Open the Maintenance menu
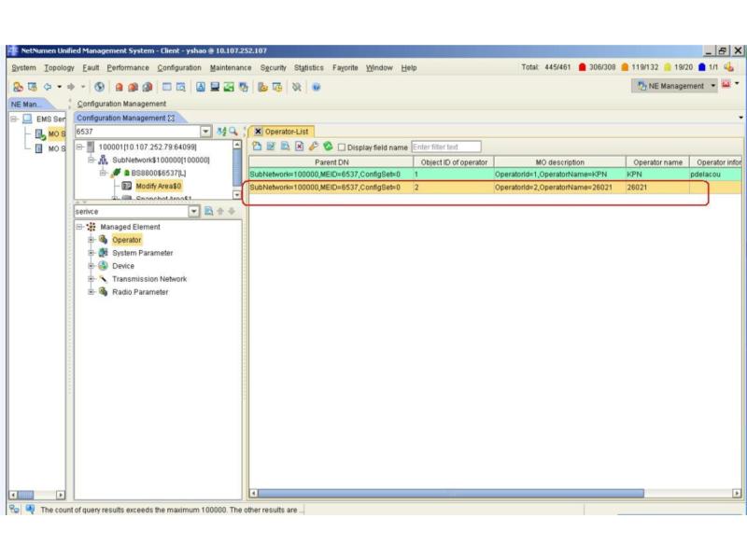The width and height of the screenshot is (747, 560). (231, 67)
